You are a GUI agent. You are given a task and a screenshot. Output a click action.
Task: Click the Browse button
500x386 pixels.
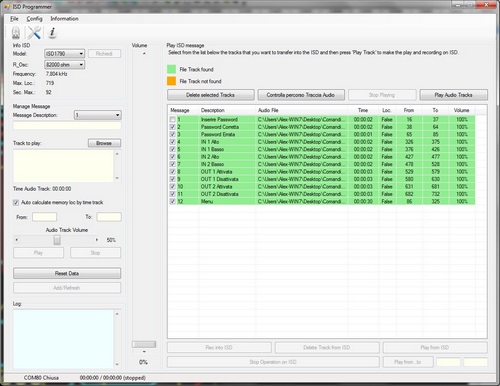(104, 143)
